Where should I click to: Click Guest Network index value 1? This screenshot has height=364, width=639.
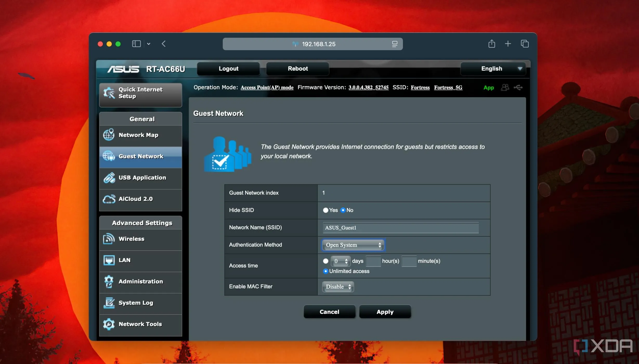click(x=323, y=193)
